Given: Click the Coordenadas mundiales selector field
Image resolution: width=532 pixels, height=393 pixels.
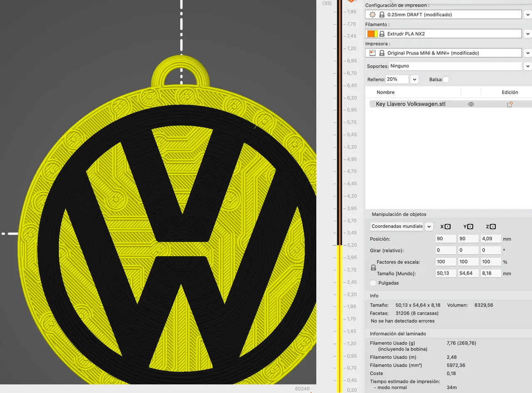Looking at the screenshot, I should (397, 227).
